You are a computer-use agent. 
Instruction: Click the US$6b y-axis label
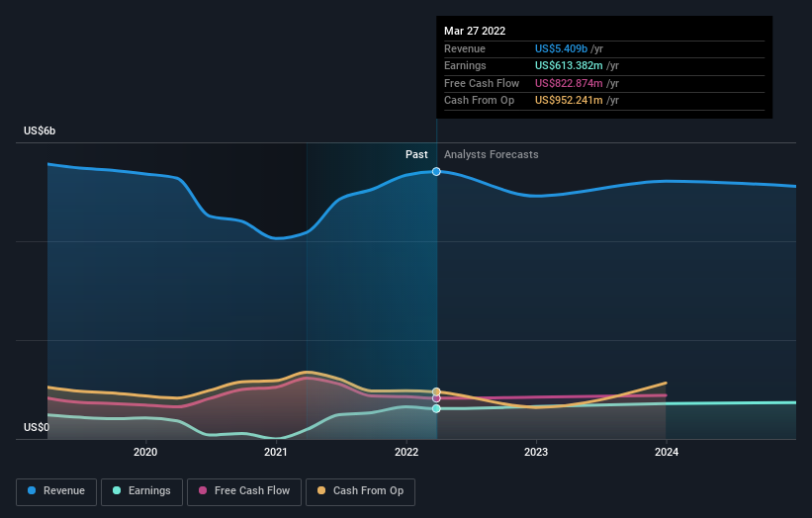pos(40,130)
